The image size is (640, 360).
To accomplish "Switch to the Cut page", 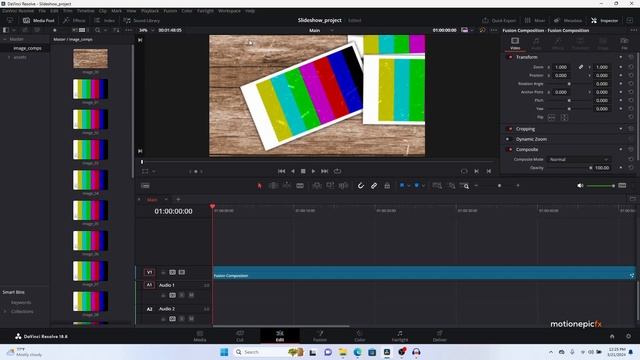I will (240, 336).
